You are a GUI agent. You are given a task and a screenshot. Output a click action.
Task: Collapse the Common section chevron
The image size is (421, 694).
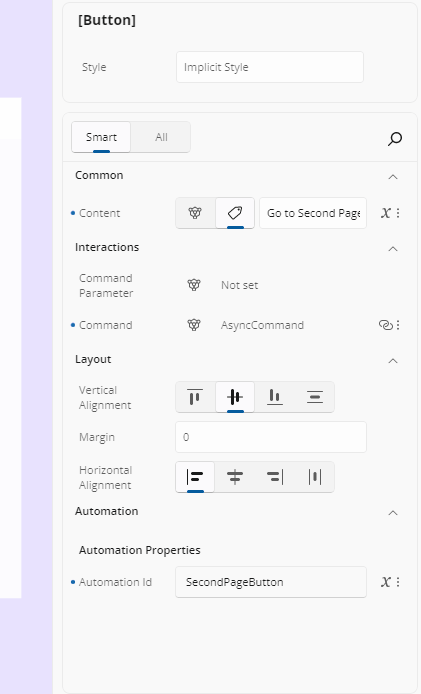(393, 177)
